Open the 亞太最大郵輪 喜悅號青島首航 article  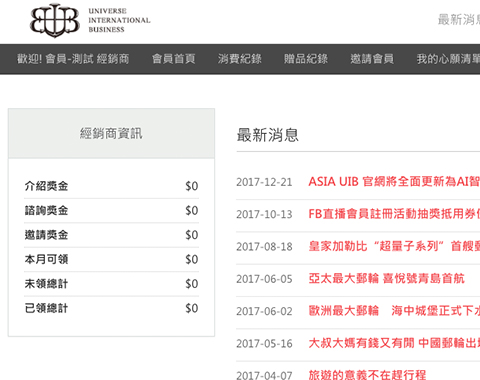point(386,278)
